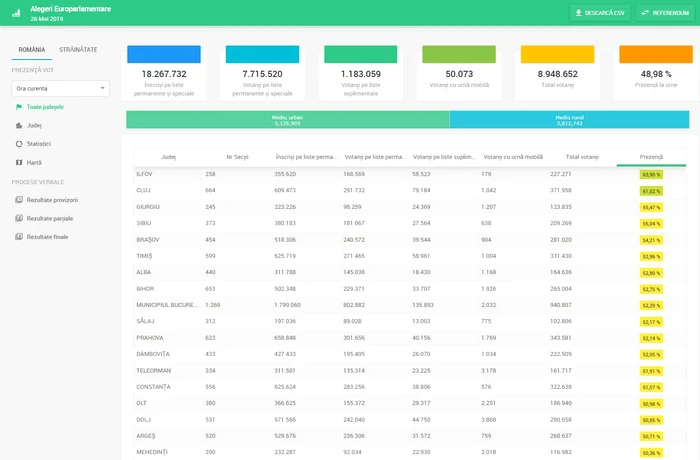Click the Rezultate parțiale document icon
The image size is (700, 460).
point(19,218)
